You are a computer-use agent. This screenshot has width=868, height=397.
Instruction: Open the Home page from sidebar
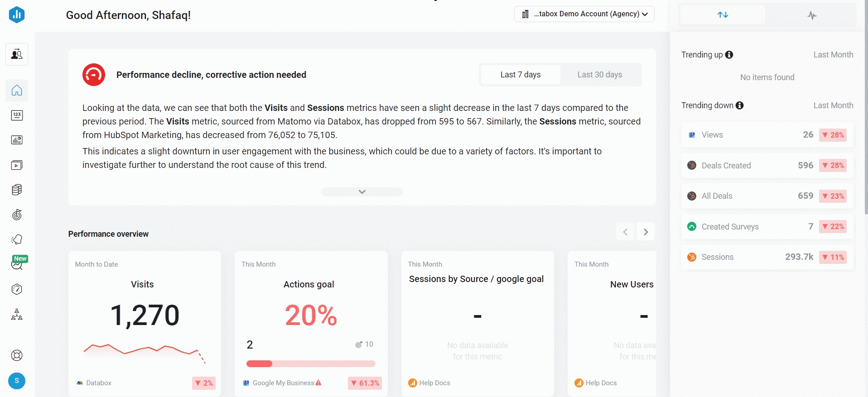tap(17, 91)
